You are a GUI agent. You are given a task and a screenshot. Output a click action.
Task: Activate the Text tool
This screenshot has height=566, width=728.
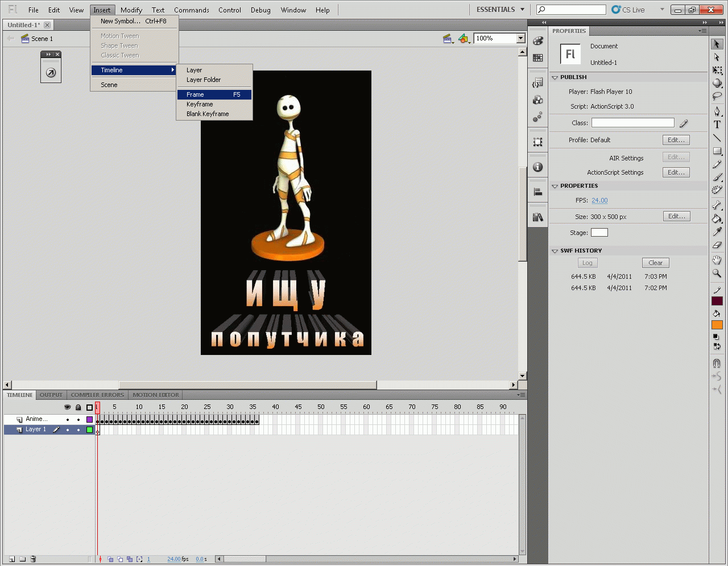point(717,125)
